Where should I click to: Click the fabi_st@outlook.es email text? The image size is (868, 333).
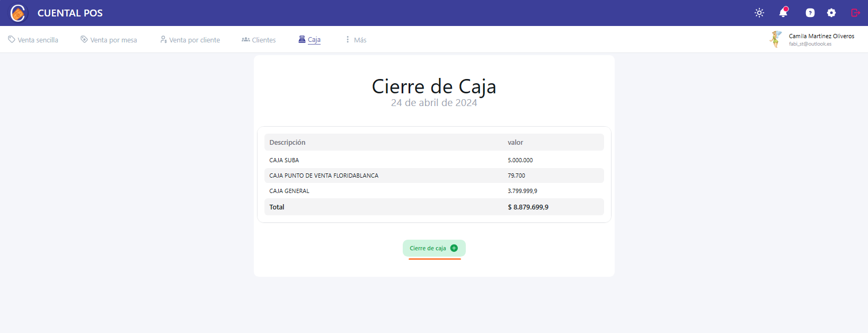(x=810, y=44)
